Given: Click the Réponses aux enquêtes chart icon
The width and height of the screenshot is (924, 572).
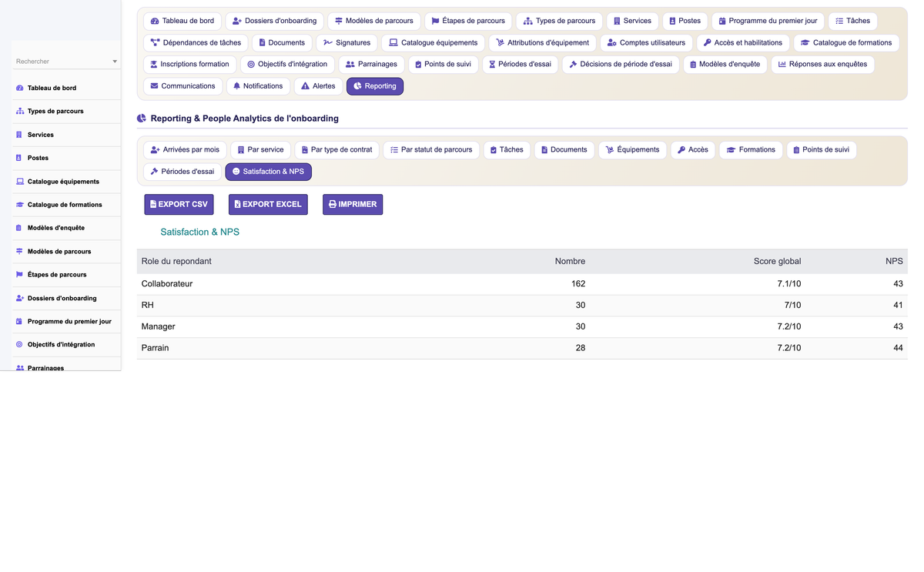Looking at the screenshot, I should 782,65.
